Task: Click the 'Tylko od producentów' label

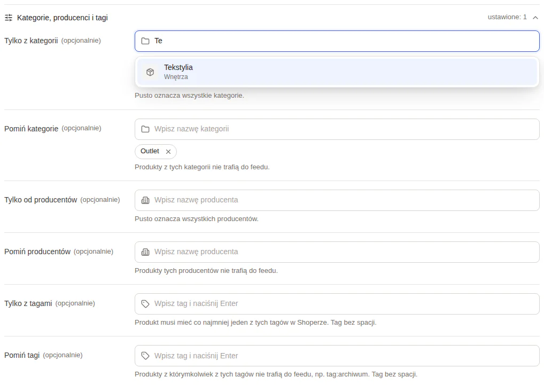Action: (x=41, y=200)
